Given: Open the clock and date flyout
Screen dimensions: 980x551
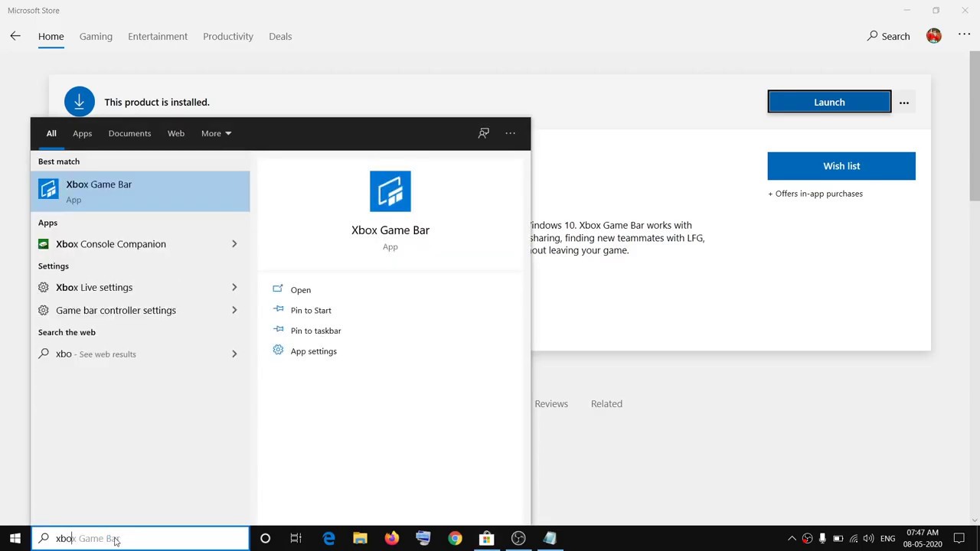Looking at the screenshot, I should coord(923,539).
